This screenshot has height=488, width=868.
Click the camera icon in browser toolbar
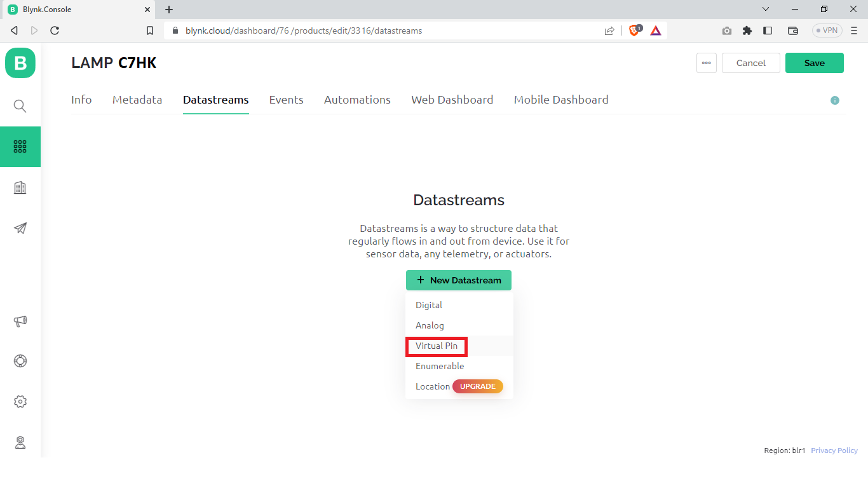point(727,30)
